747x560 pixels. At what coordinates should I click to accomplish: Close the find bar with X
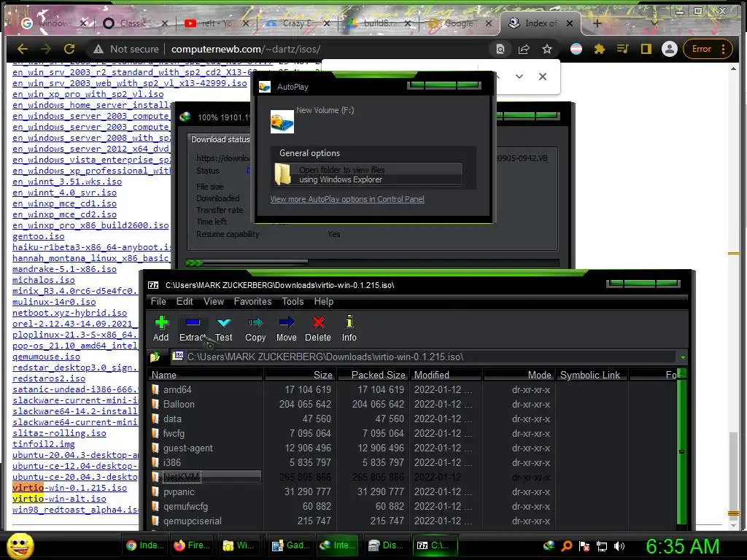[x=543, y=76]
